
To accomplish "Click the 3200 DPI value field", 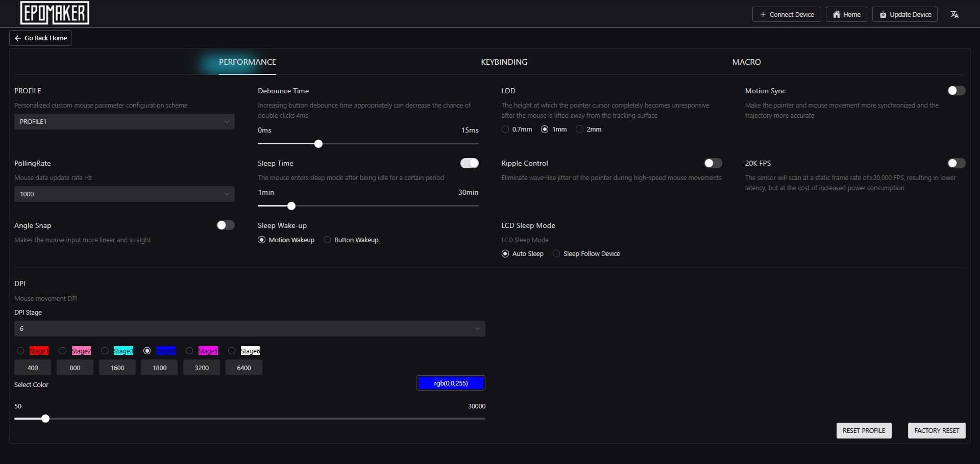I will [202, 368].
